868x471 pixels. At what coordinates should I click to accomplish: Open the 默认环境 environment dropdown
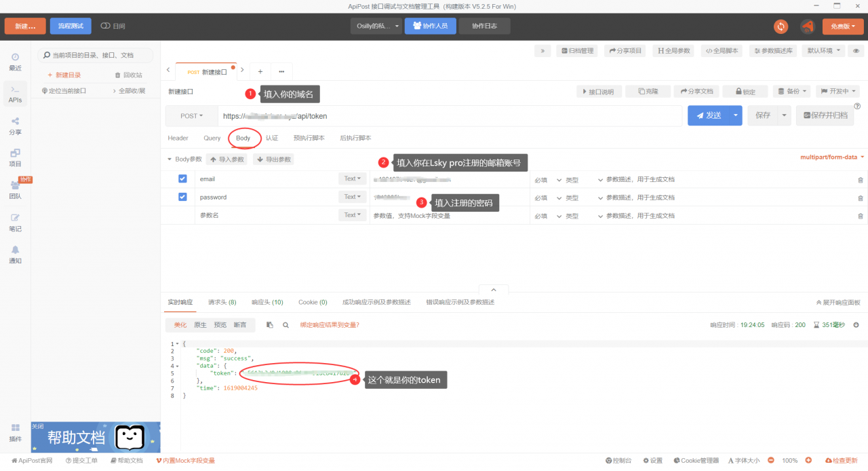tap(823, 51)
